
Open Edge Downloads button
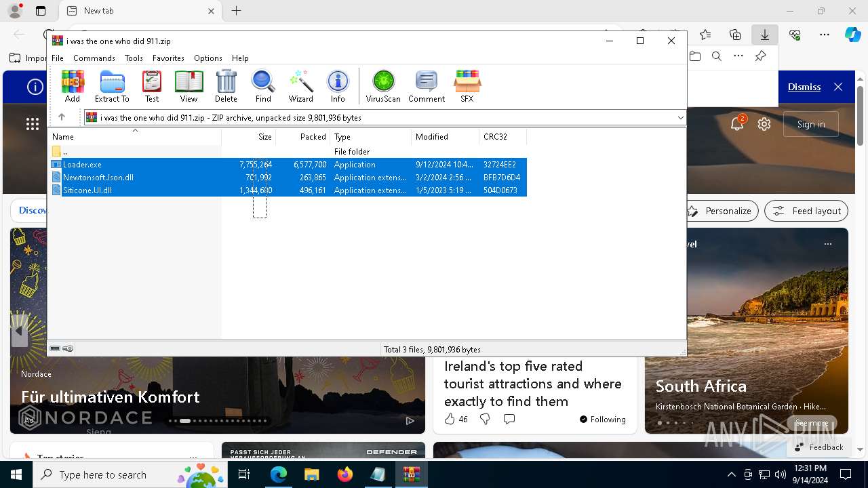point(764,35)
